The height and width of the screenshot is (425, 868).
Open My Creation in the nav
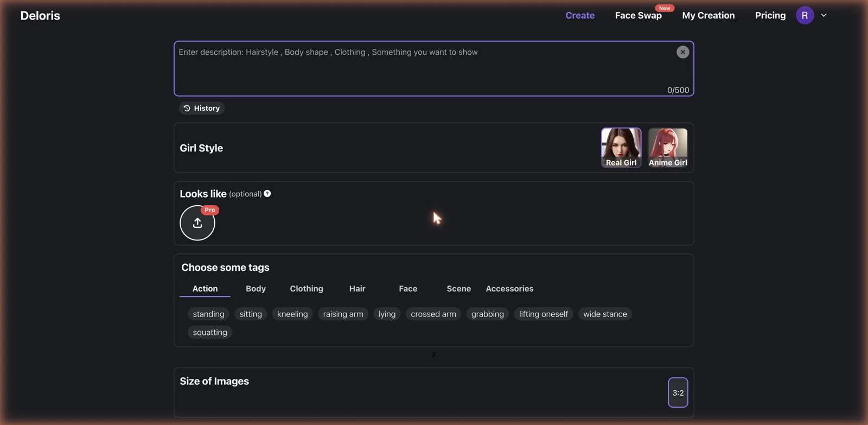point(709,15)
